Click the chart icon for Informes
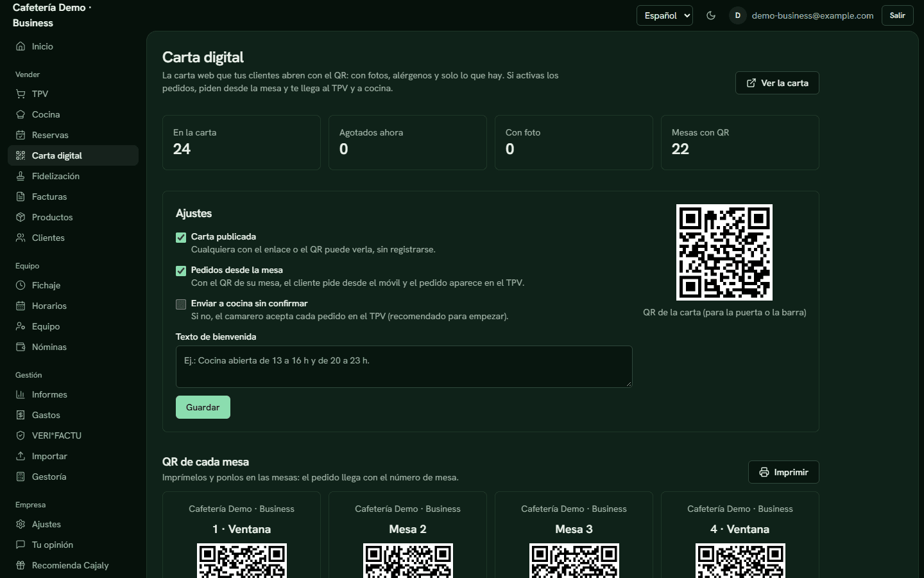The width and height of the screenshot is (924, 578). pos(21,394)
